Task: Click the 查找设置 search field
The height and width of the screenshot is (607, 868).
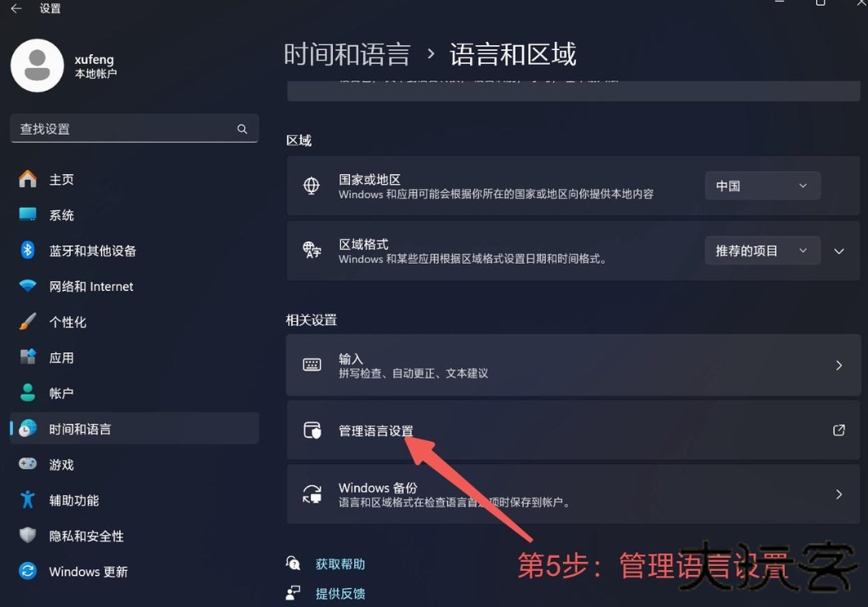Action: pos(134,128)
